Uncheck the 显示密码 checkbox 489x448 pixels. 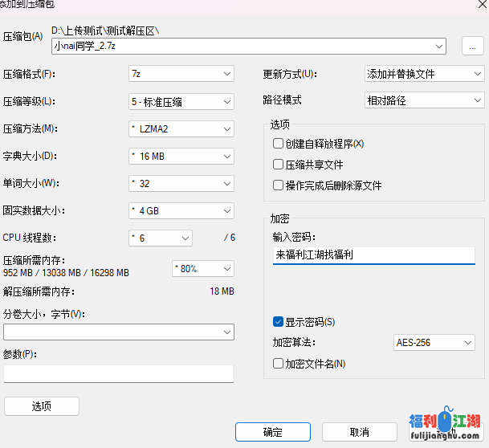point(279,322)
